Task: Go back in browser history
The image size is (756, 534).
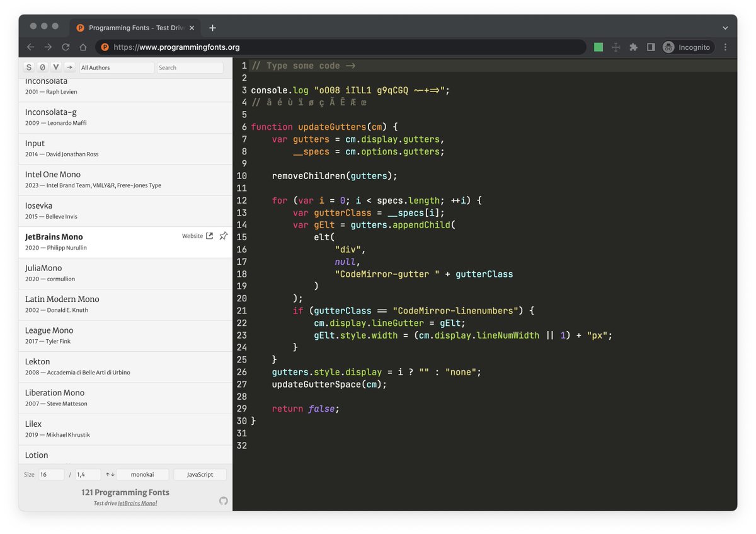Action: (x=30, y=47)
